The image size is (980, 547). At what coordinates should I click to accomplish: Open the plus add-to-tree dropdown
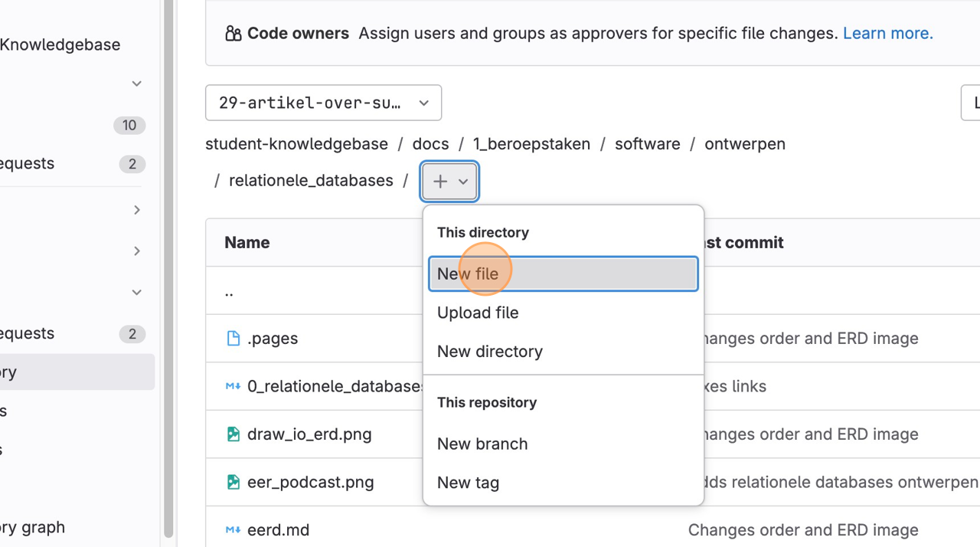(450, 182)
